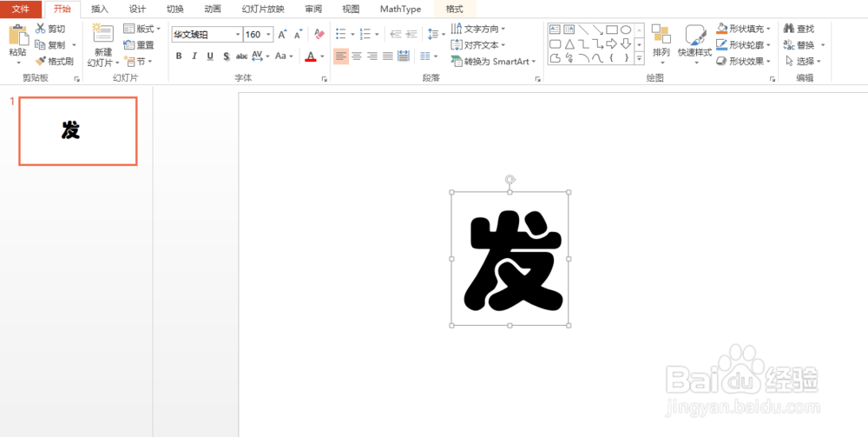The height and width of the screenshot is (437, 868).
Task: Open Quick Styles (快速样式) gallery
Action: (695, 45)
